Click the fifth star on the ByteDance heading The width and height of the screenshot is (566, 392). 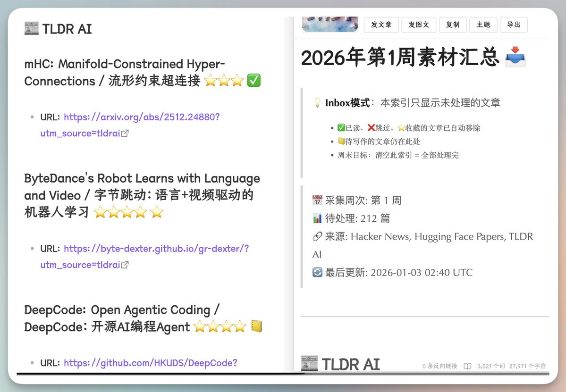157,212
